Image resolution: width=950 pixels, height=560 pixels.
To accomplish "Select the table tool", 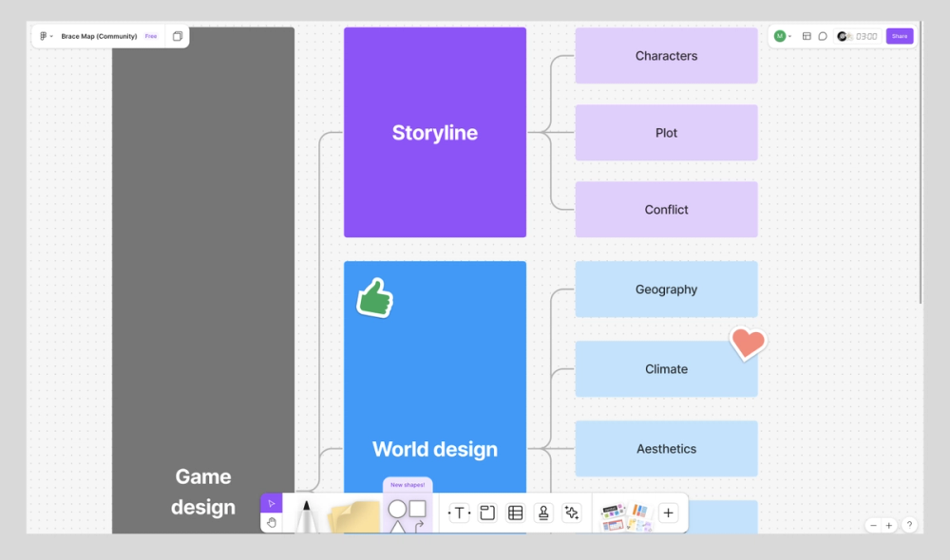I will [x=514, y=513].
